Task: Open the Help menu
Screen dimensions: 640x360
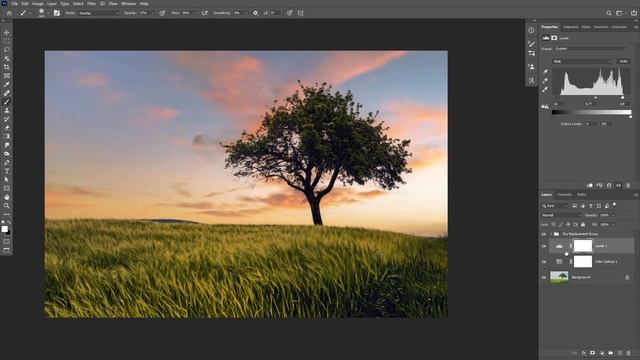Action: point(144,4)
